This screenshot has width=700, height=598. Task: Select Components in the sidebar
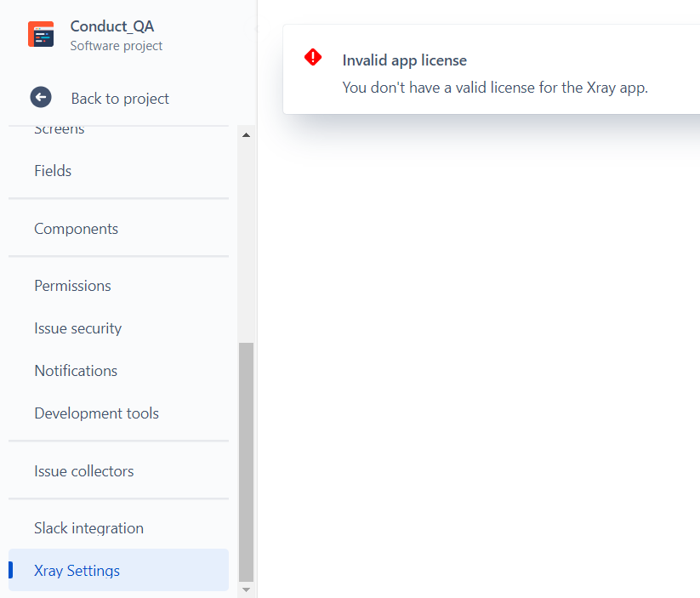(x=76, y=228)
